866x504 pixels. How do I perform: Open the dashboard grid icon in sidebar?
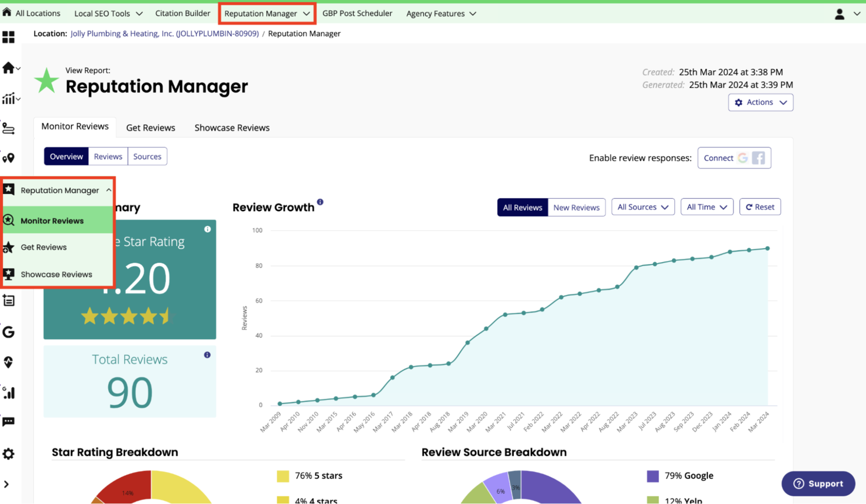tap(8, 37)
